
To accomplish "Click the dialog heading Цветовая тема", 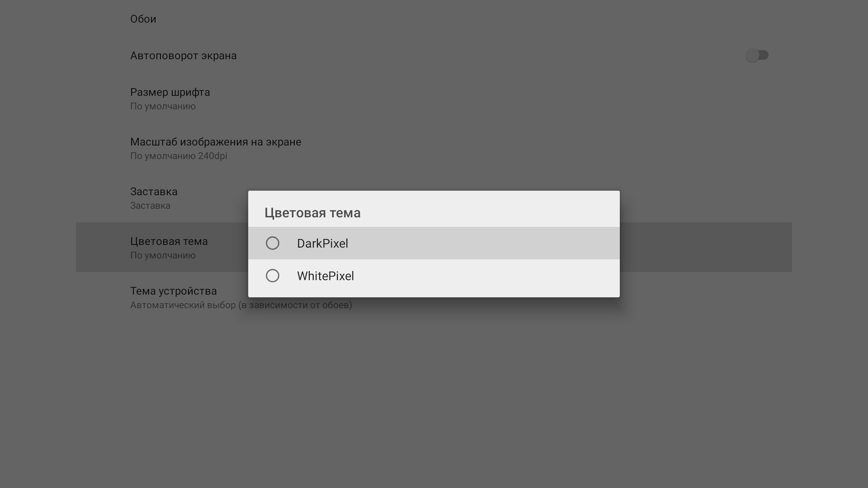I will [x=312, y=213].
